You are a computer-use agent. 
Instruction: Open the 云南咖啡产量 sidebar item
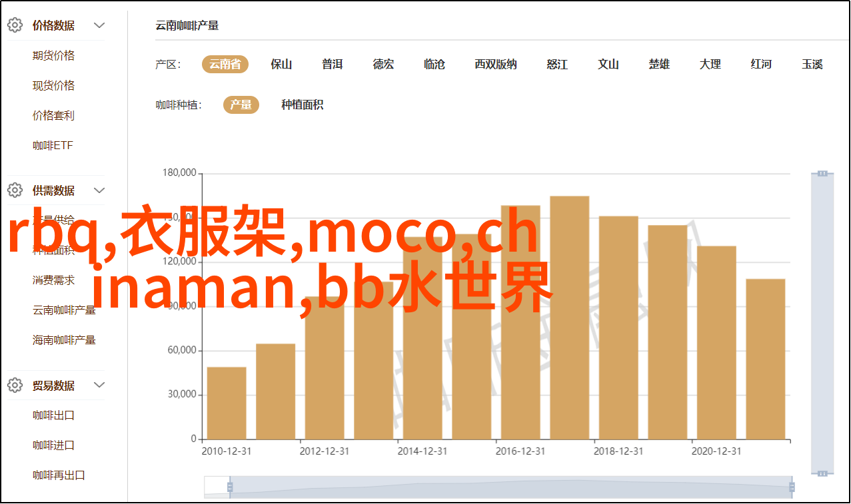[x=64, y=310]
